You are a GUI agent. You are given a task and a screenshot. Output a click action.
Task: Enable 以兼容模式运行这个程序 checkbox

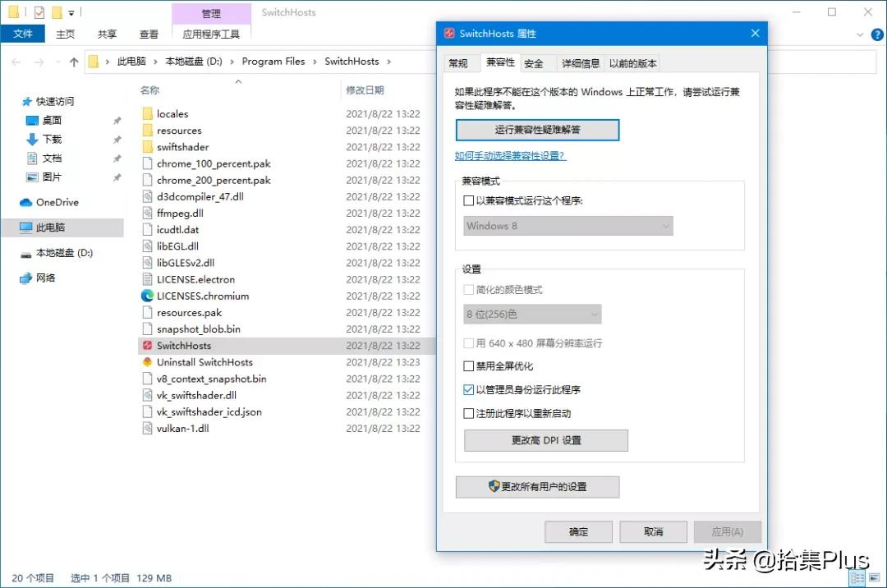pos(468,200)
